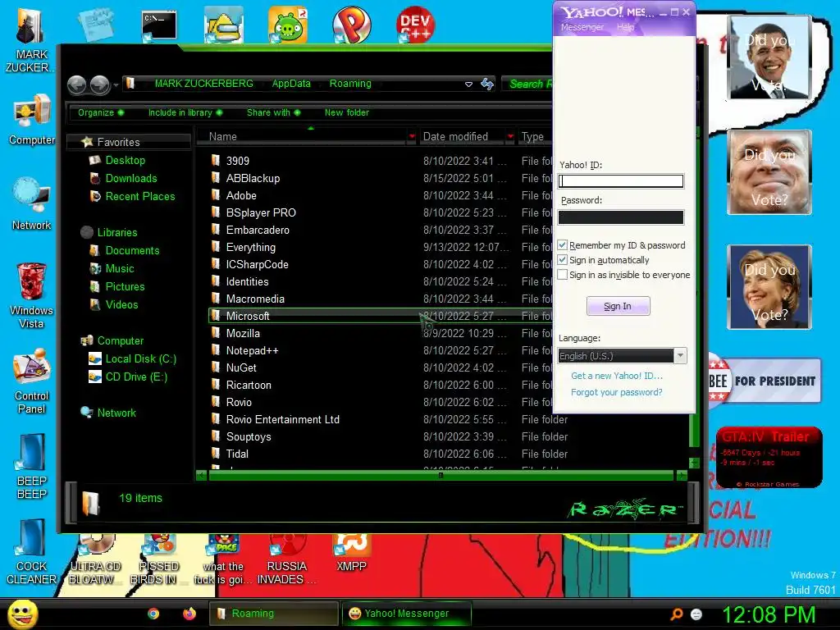The height and width of the screenshot is (630, 840).
Task: Toggle Remember my ID & password
Action: pos(563,244)
